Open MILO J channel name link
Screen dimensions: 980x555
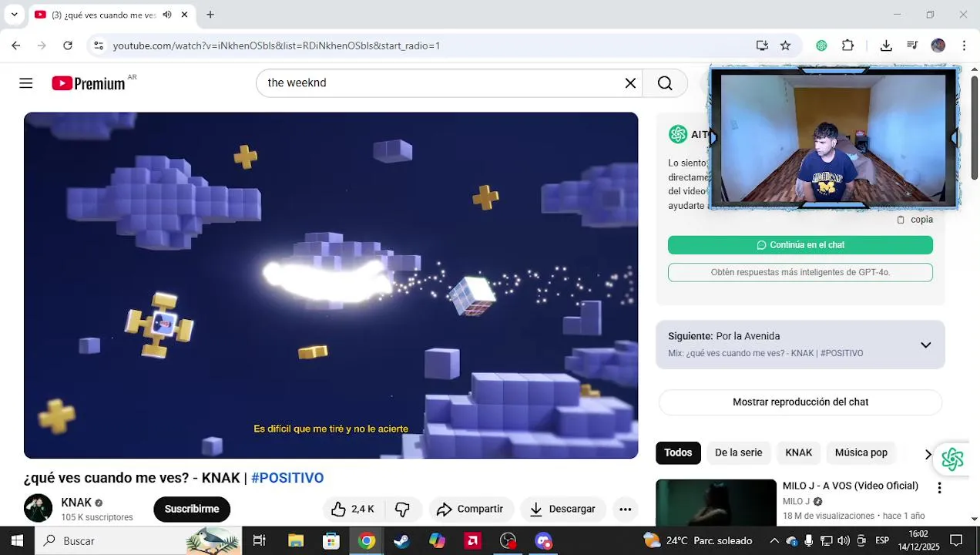(796, 502)
